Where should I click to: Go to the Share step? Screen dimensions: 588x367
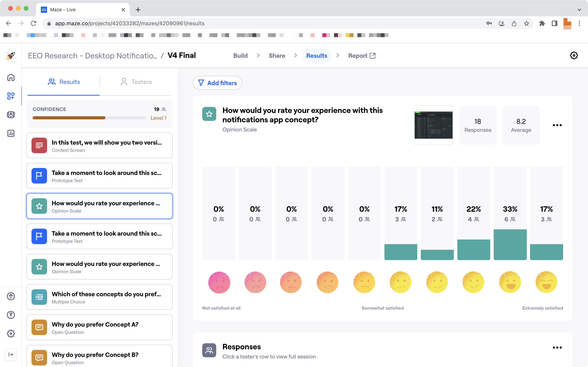pyautogui.click(x=277, y=56)
